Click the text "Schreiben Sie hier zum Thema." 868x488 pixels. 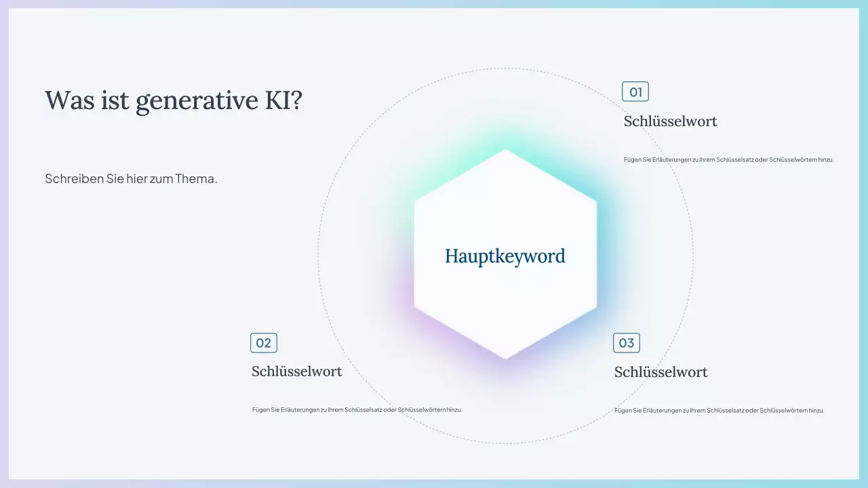(x=131, y=178)
